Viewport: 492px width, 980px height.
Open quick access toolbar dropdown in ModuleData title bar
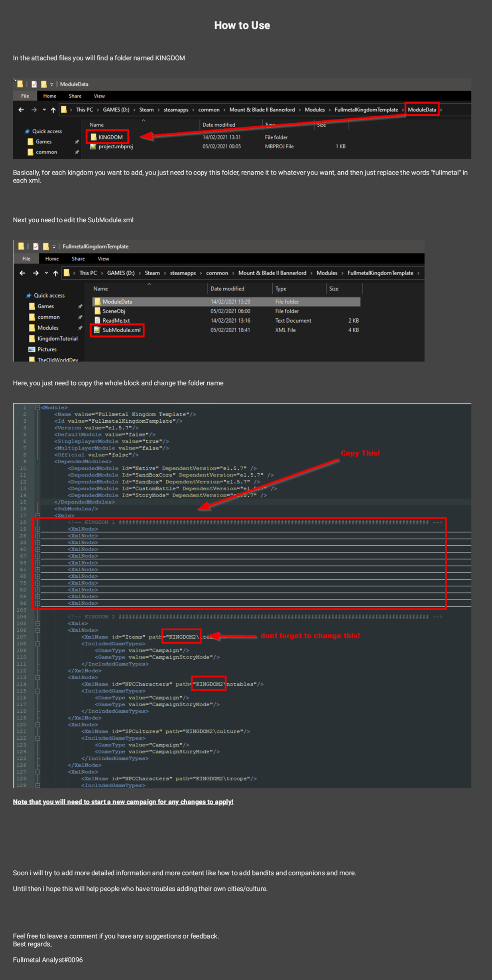click(x=52, y=84)
